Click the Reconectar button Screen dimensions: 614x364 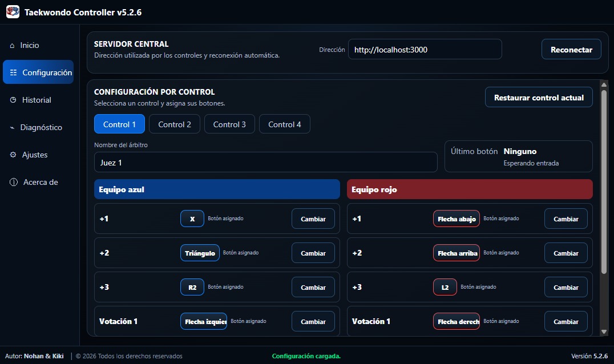[x=571, y=49]
